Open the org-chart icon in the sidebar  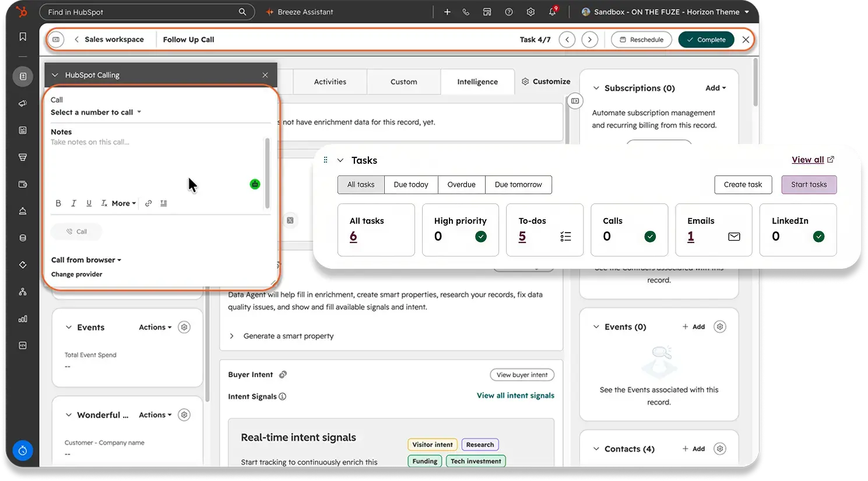[23, 292]
